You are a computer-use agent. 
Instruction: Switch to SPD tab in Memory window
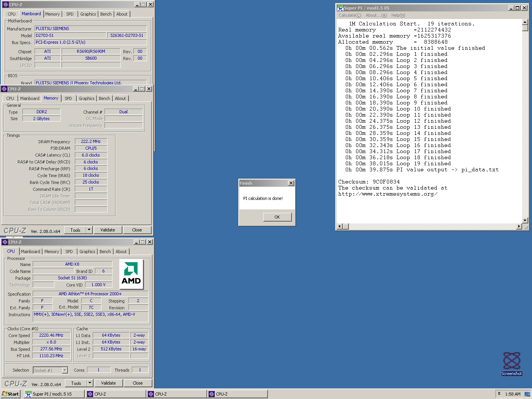click(68, 98)
